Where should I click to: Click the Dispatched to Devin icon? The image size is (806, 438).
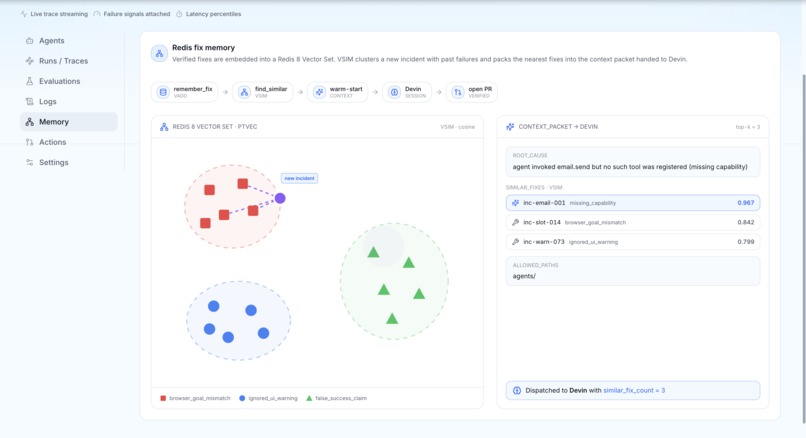point(517,391)
